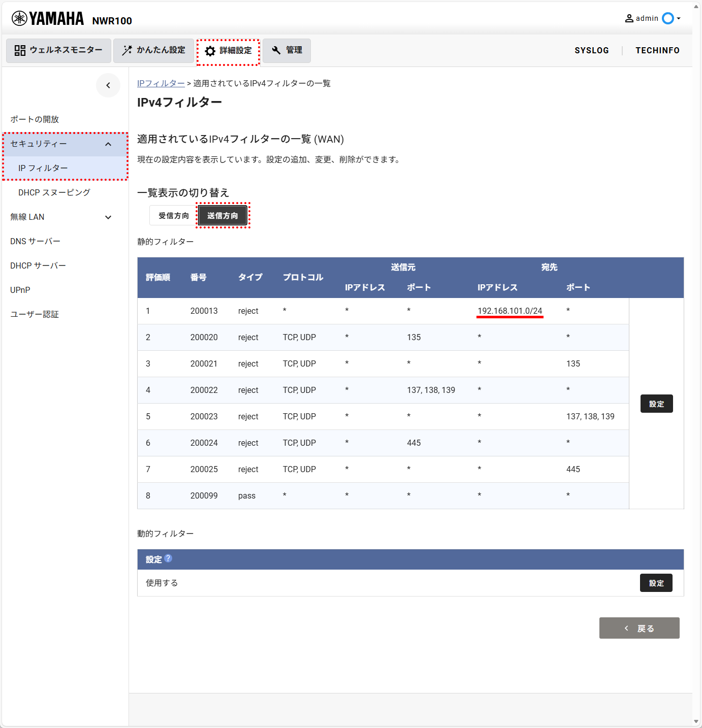Click filter number 200023
The height and width of the screenshot is (728, 702).
(204, 416)
